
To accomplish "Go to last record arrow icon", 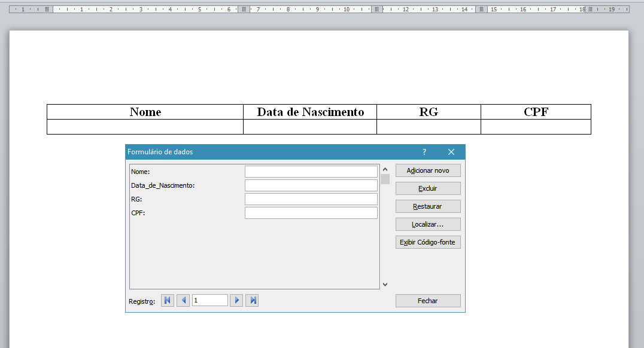I will pos(252,300).
